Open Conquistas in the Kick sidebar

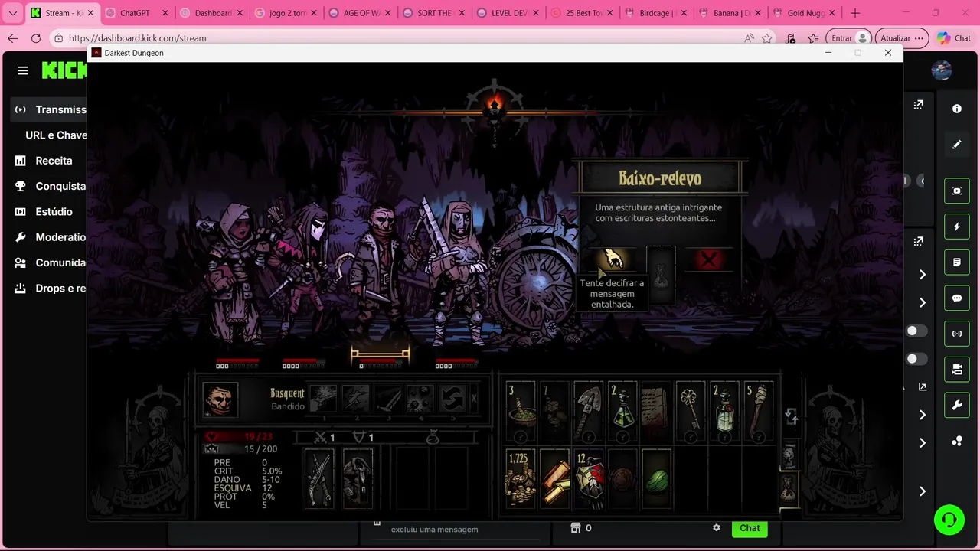click(51, 186)
